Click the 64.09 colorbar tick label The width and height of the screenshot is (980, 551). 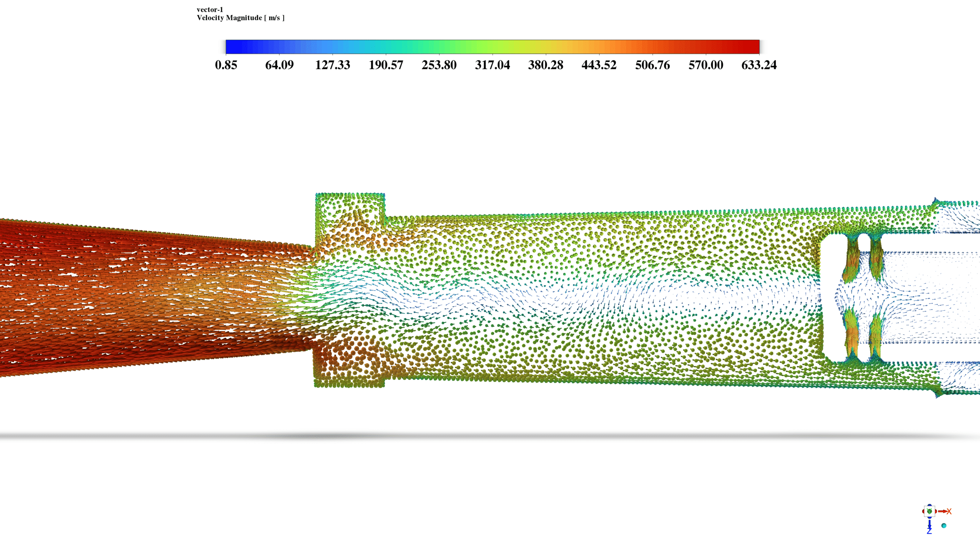[279, 65]
